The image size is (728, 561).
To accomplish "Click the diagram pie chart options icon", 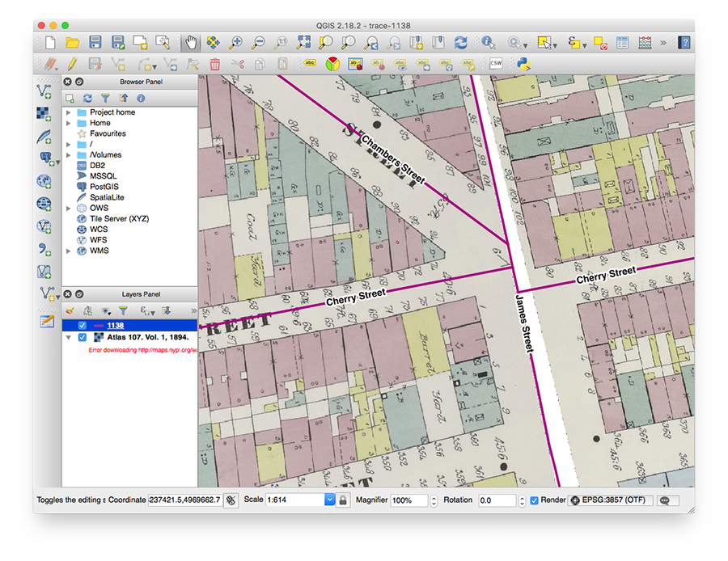I will (332, 64).
